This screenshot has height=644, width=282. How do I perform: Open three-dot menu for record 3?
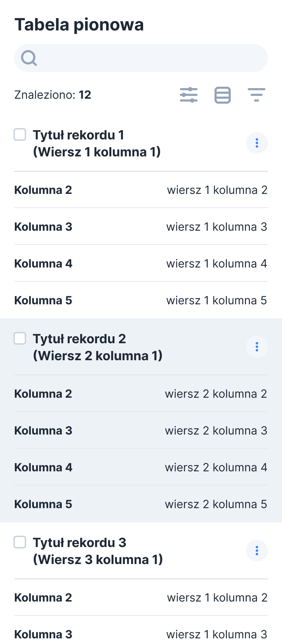(x=257, y=551)
